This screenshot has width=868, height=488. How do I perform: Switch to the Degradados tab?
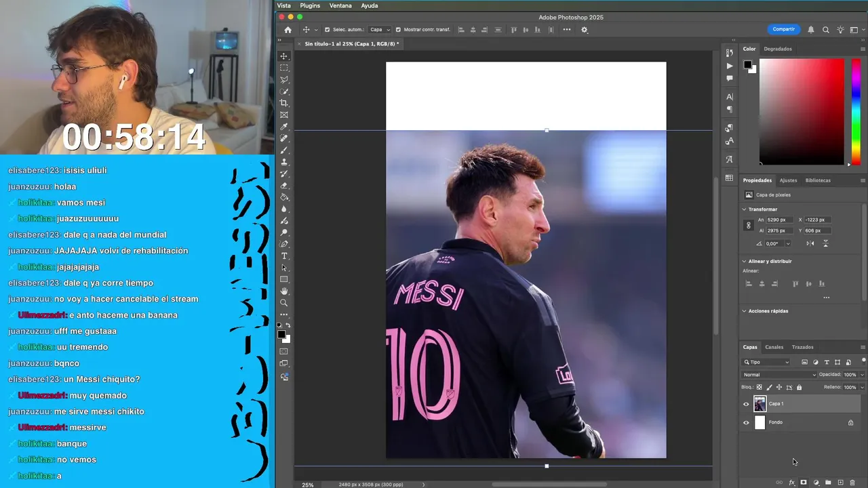778,49
